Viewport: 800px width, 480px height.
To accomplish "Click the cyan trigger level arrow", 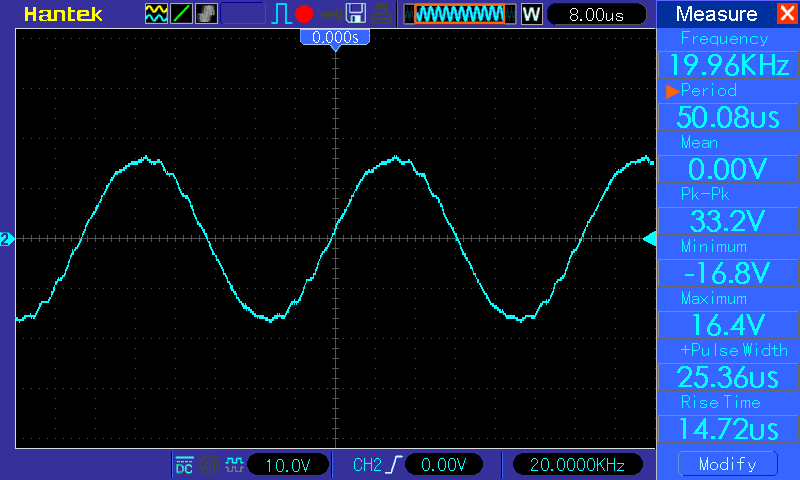I will (649, 239).
